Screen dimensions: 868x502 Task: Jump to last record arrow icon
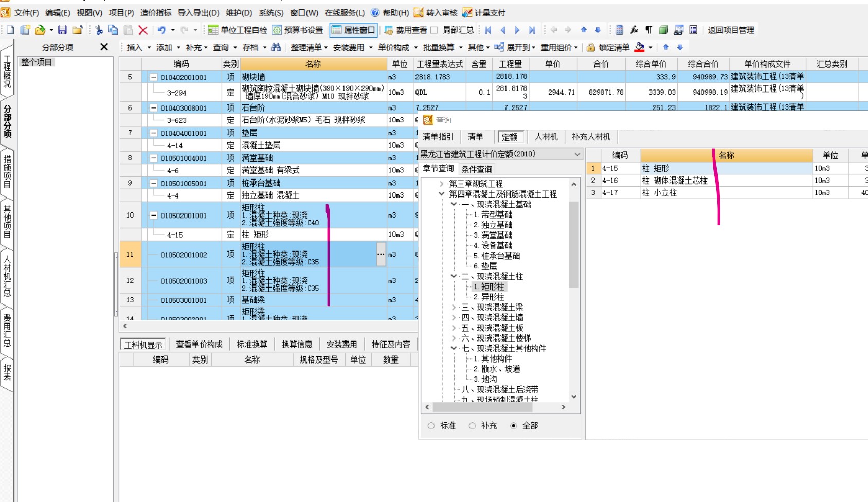click(532, 30)
